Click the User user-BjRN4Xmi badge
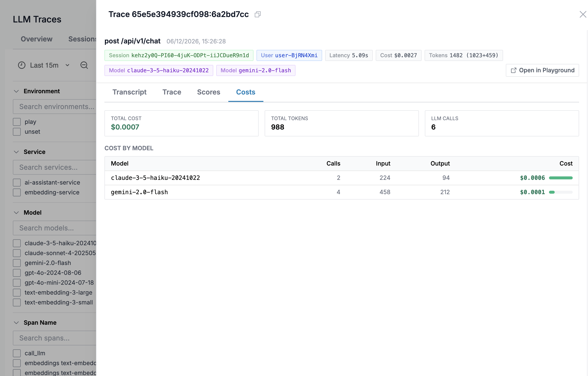Image resolution: width=588 pixels, height=376 pixels. pos(289,55)
